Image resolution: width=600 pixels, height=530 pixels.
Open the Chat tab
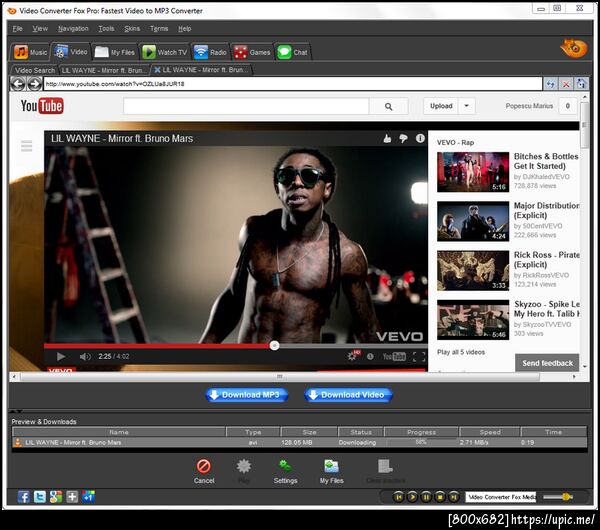293,52
